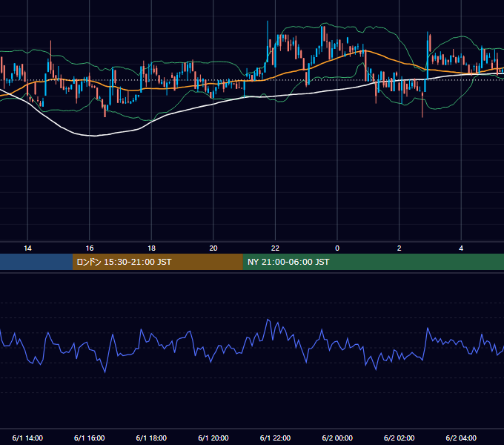The image size is (504, 445).
Task: Click the 6/1 16:00 date label
Action: click(90, 438)
